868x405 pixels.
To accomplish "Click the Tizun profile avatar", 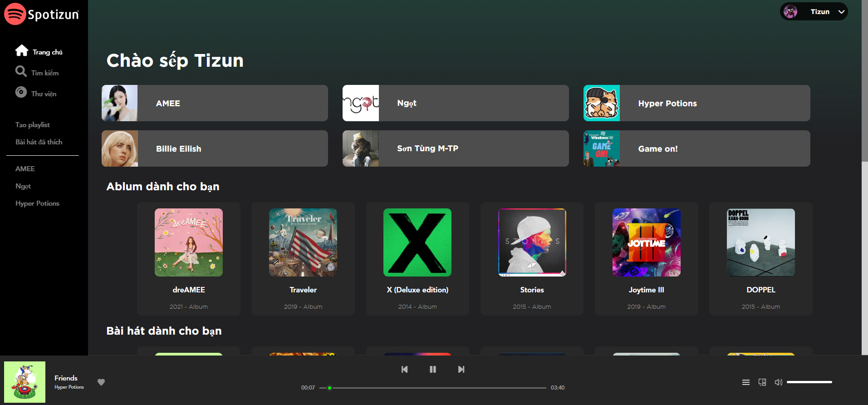I will (x=790, y=12).
